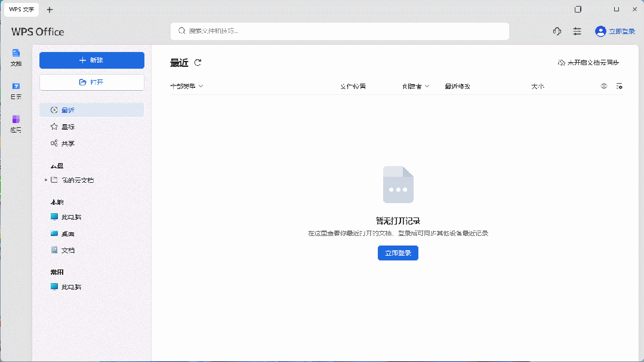Image resolution: width=644 pixels, height=362 pixels.
Task: Click 立即登录 avatar at top right
Action: tap(615, 31)
